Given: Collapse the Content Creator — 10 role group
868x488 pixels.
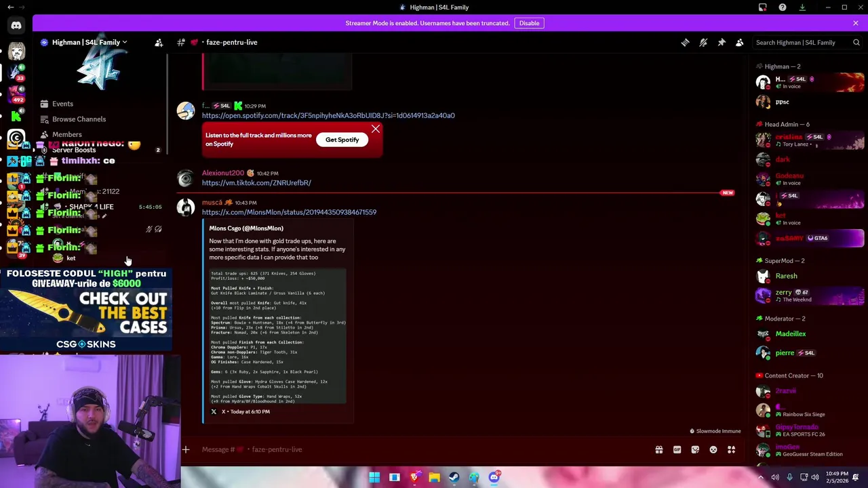Looking at the screenshot, I should tap(793, 375).
